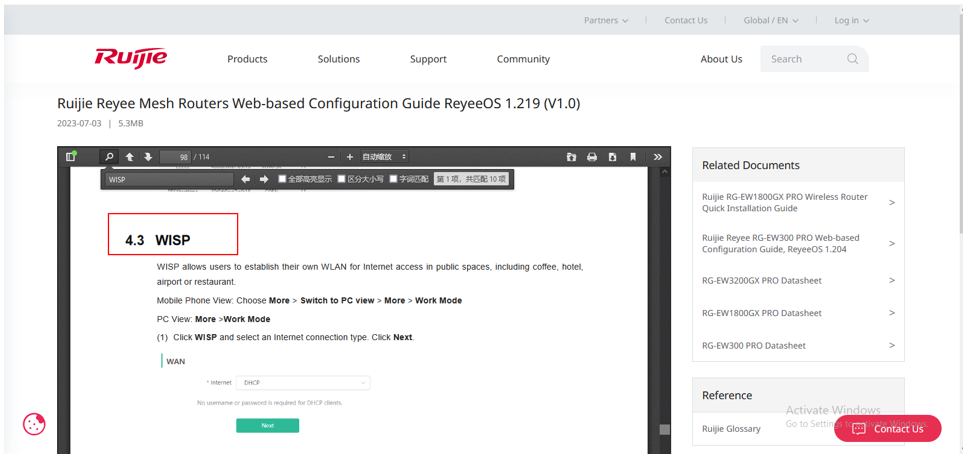Open RG-EW3200GX PRO Datasheet link

762,280
